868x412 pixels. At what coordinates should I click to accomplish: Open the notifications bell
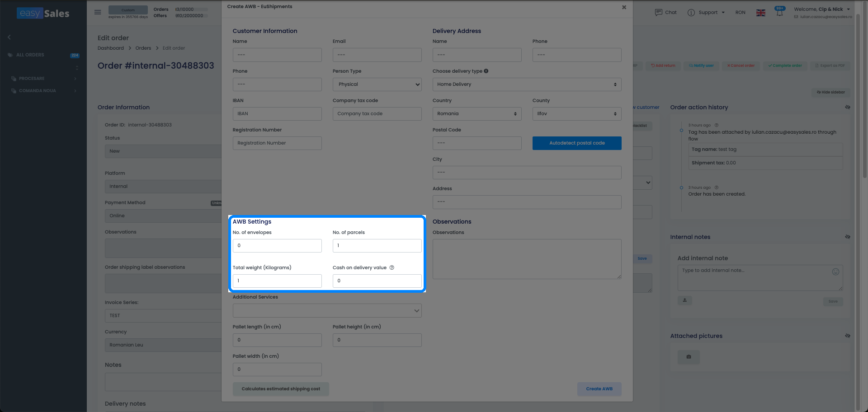pyautogui.click(x=780, y=12)
